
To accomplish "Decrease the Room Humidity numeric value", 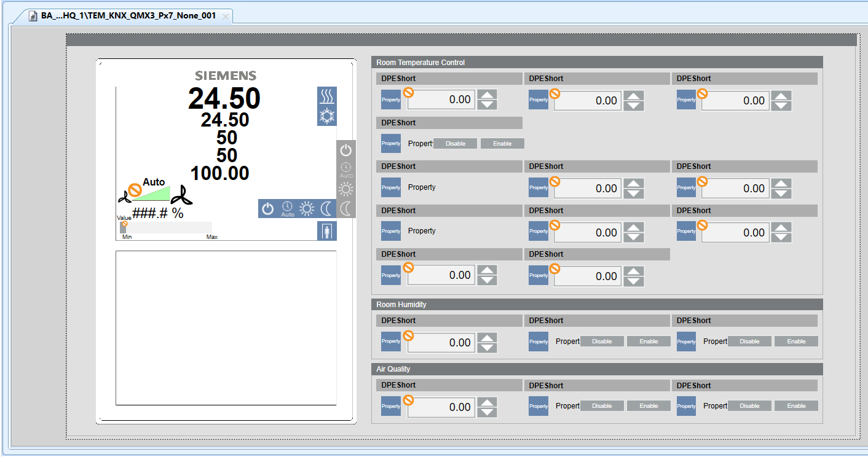I will click(487, 348).
